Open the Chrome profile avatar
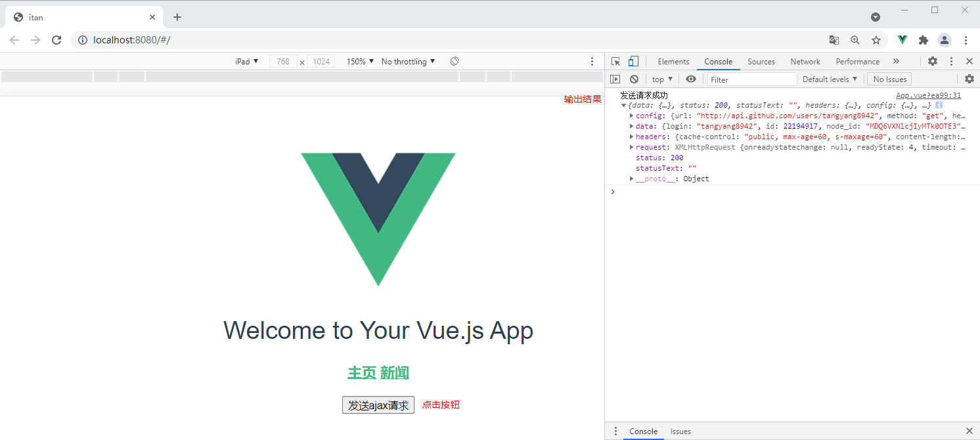The width and height of the screenshot is (980, 440). 945,40
